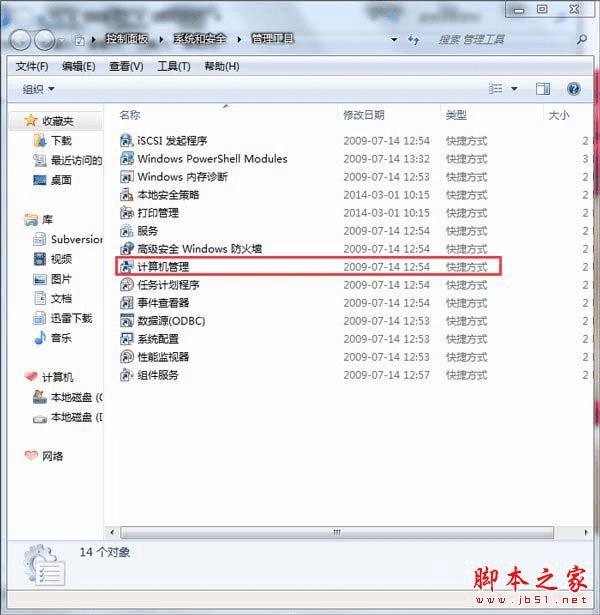Select the 性能监视器 icon
The height and width of the screenshot is (615, 600).
126,357
